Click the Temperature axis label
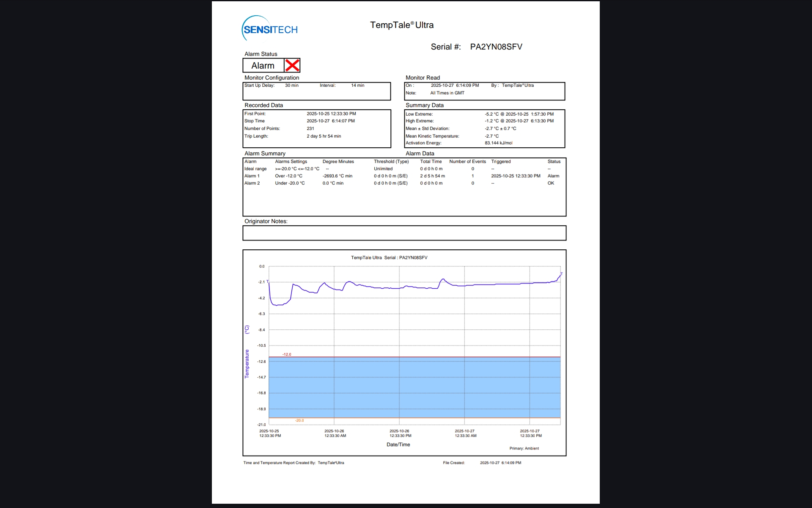 pyautogui.click(x=247, y=363)
